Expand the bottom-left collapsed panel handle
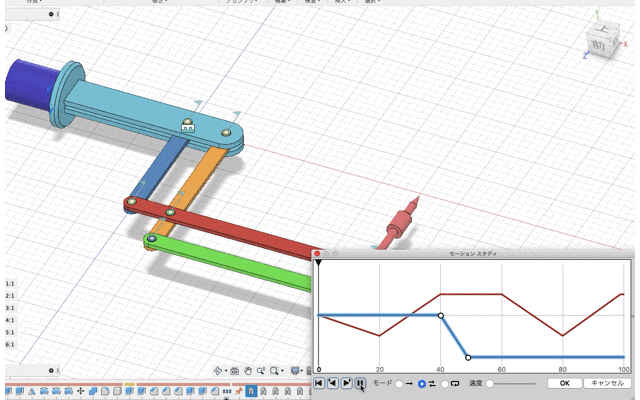This screenshot has width=640, height=400. (58, 371)
